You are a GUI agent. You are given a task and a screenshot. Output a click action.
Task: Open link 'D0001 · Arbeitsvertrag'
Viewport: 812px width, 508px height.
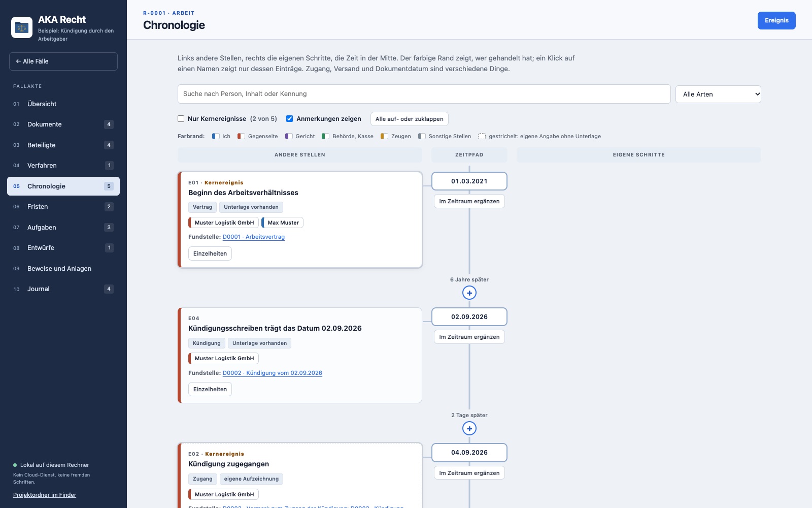[x=254, y=237]
